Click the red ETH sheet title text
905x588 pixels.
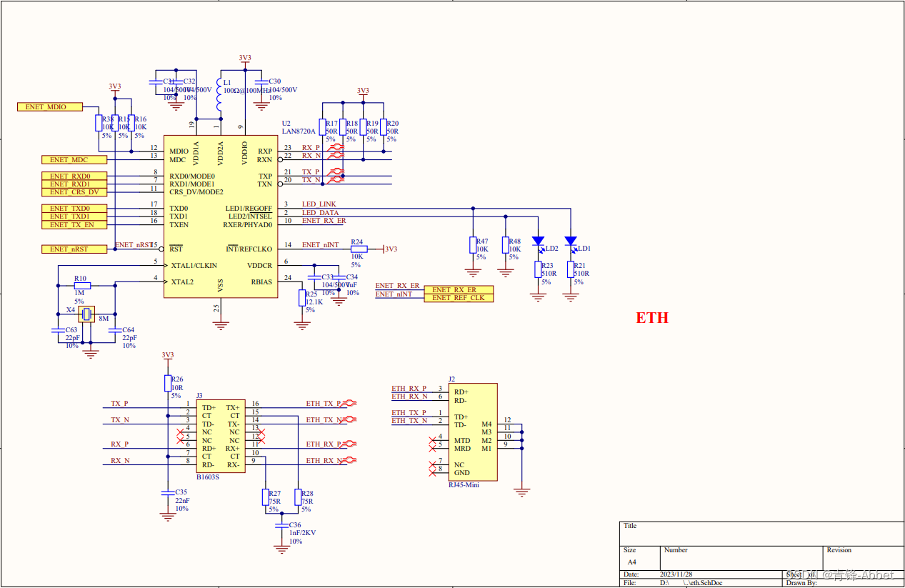click(x=652, y=318)
